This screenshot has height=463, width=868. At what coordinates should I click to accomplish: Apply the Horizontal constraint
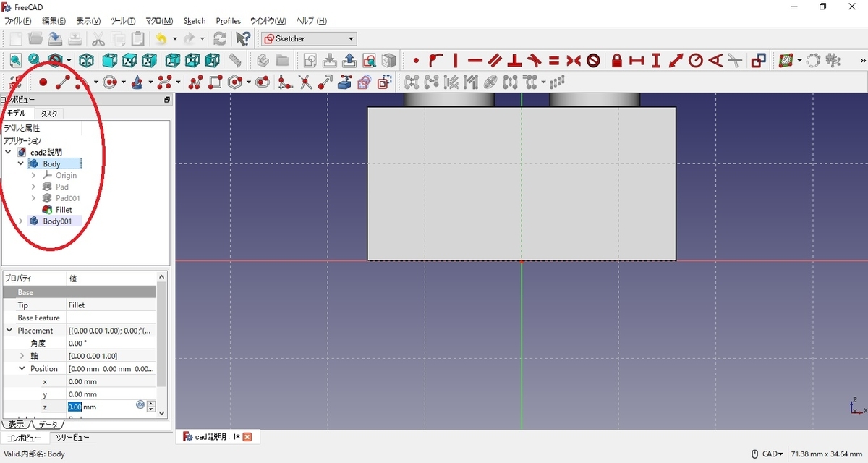(x=475, y=60)
